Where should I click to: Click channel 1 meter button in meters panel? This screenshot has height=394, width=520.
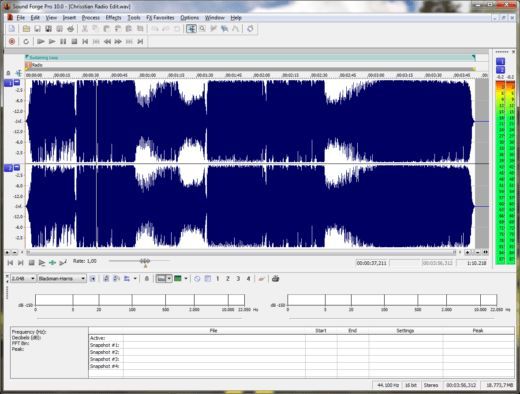pos(500,61)
